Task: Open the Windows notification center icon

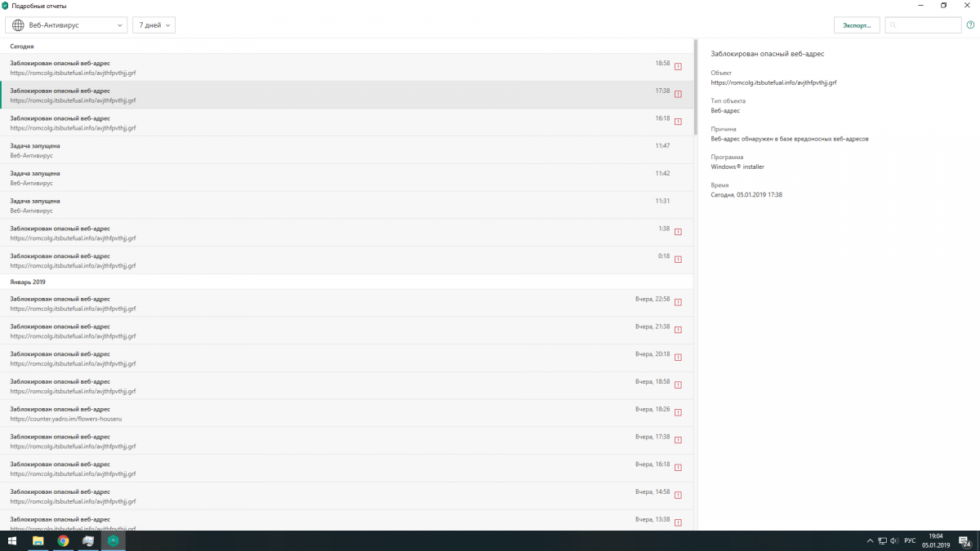Action: [x=966, y=540]
